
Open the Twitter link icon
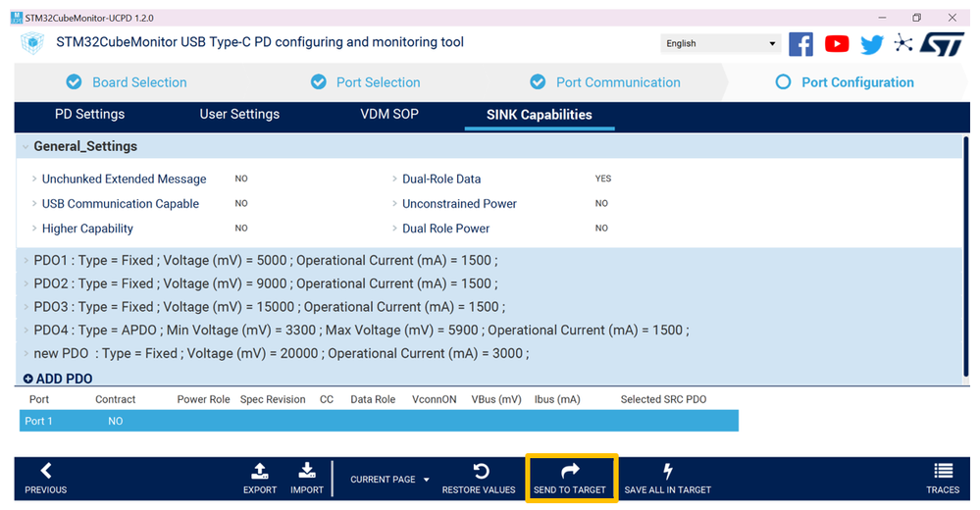871,43
